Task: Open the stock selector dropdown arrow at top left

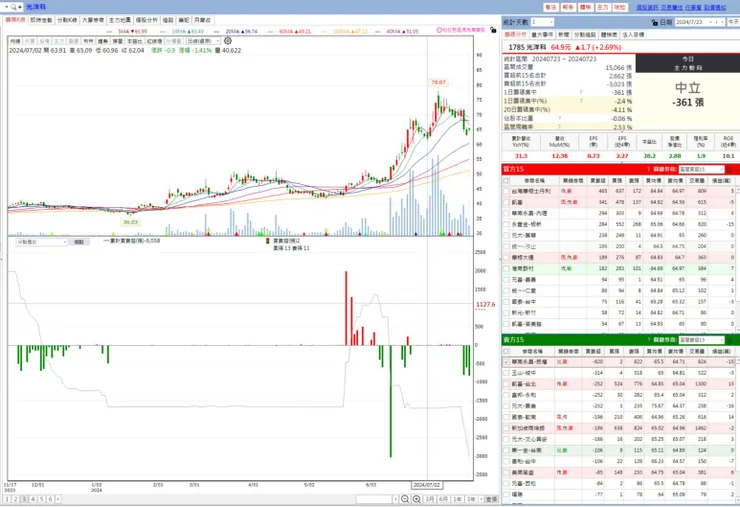Action: (x=7, y=7)
